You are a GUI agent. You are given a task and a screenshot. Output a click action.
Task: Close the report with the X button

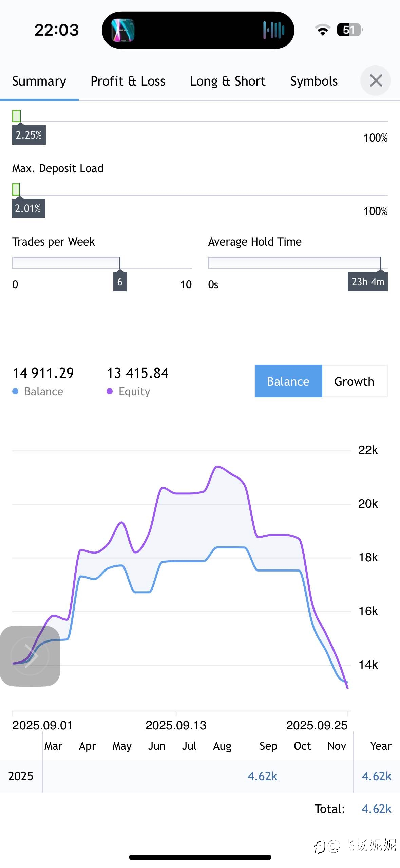point(376,81)
